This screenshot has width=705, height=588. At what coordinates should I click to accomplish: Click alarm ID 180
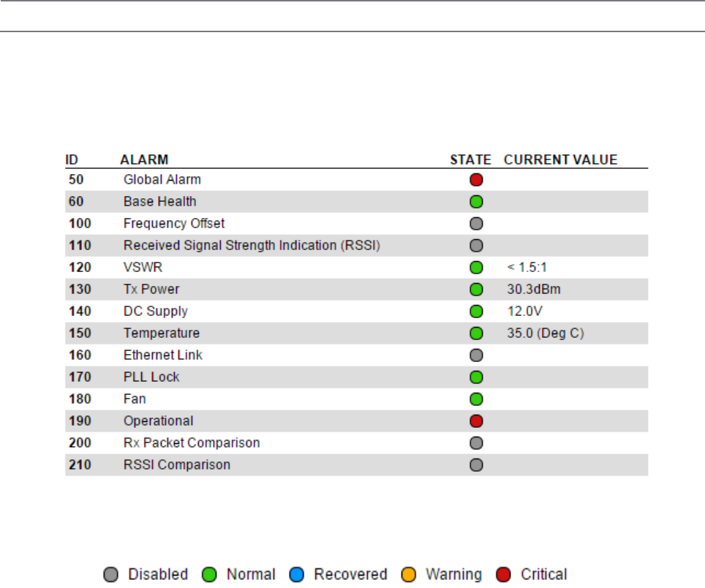coord(80,399)
